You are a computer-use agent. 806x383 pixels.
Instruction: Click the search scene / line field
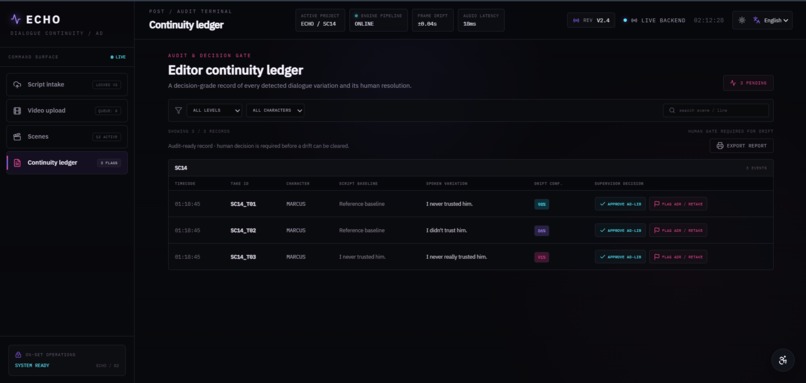pos(716,111)
